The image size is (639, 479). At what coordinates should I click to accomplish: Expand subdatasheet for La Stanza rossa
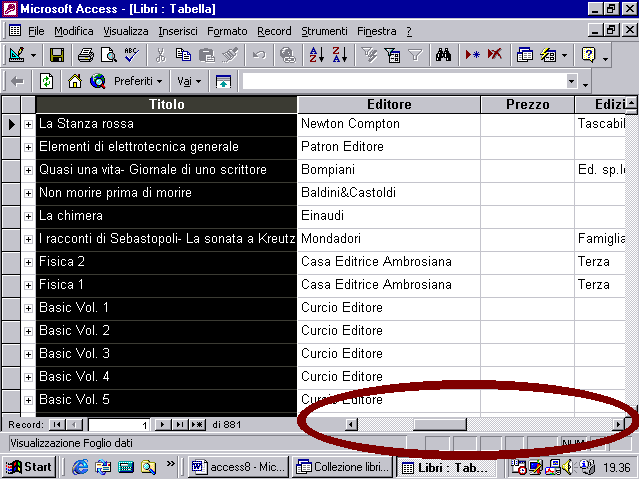tap(28, 124)
